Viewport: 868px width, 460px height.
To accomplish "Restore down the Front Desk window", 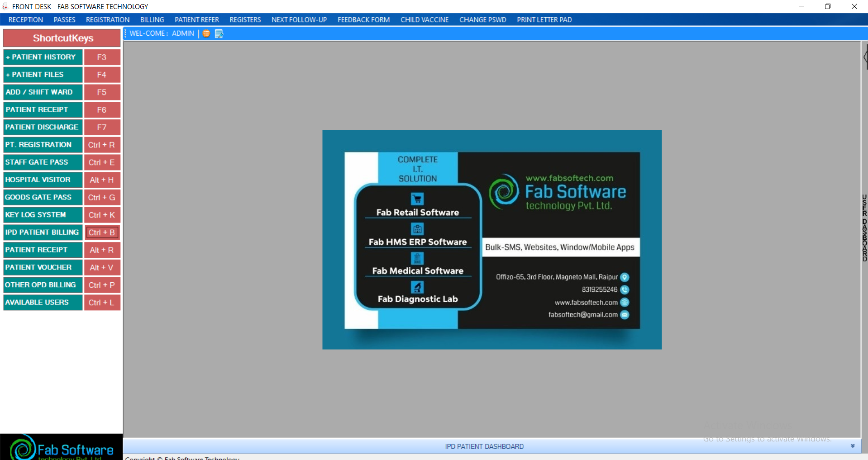I will (x=828, y=6).
